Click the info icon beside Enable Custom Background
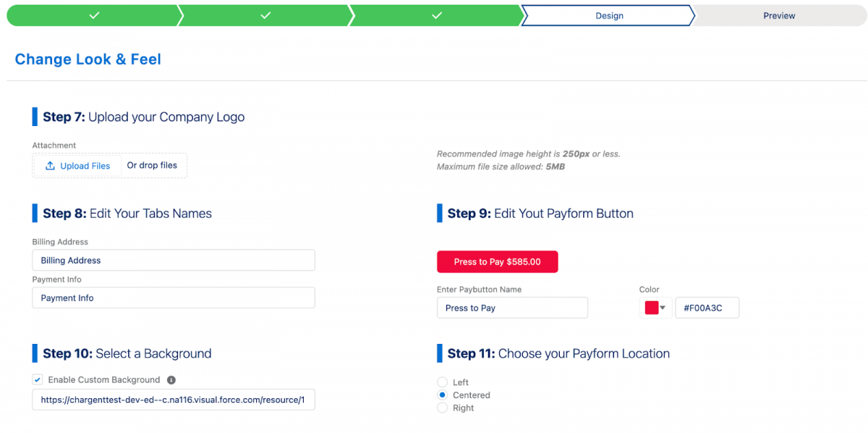The image size is (868, 433). click(x=171, y=379)
